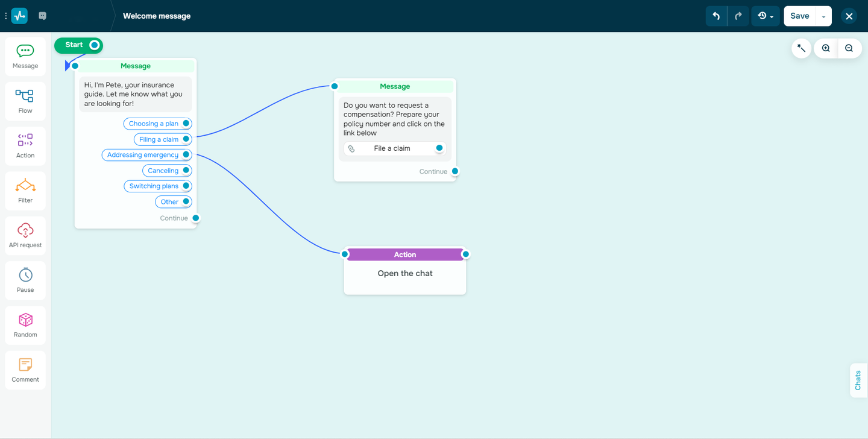Open the Chats side tab

(x=858, y=381)
